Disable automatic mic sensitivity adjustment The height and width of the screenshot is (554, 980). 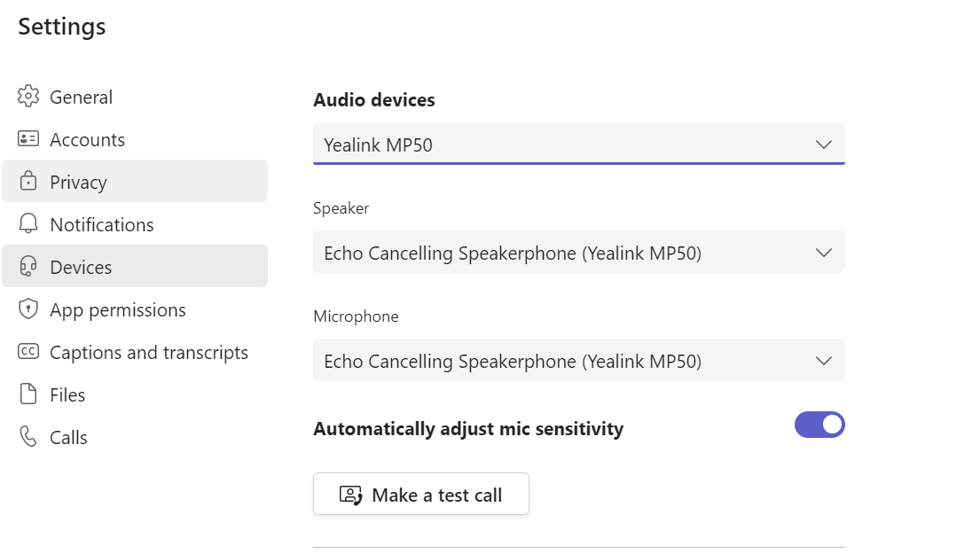pyautogui.click(x=819, y=425)
